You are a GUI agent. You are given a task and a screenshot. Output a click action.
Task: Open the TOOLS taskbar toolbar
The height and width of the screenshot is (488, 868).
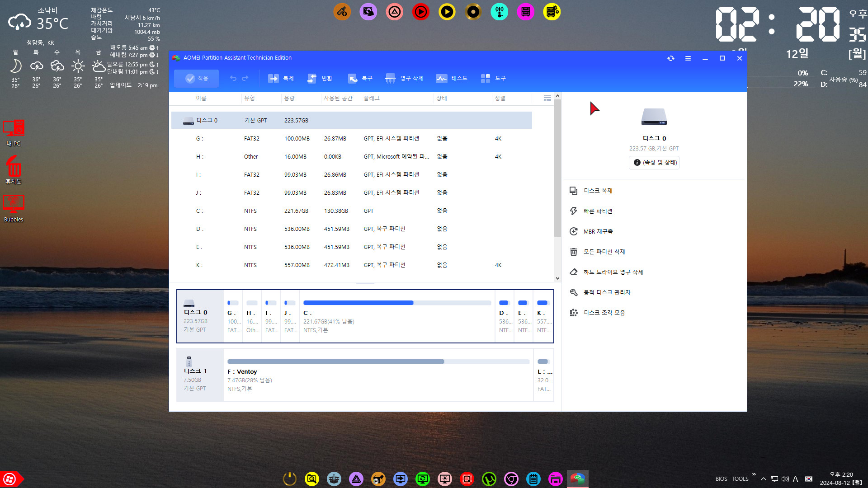click(x=740, y=479)
